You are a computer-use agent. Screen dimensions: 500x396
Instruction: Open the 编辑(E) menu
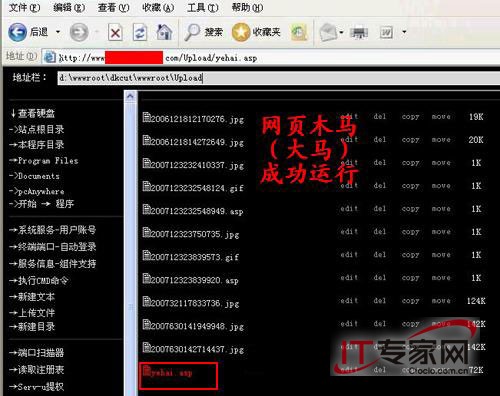tap(69, 7)
